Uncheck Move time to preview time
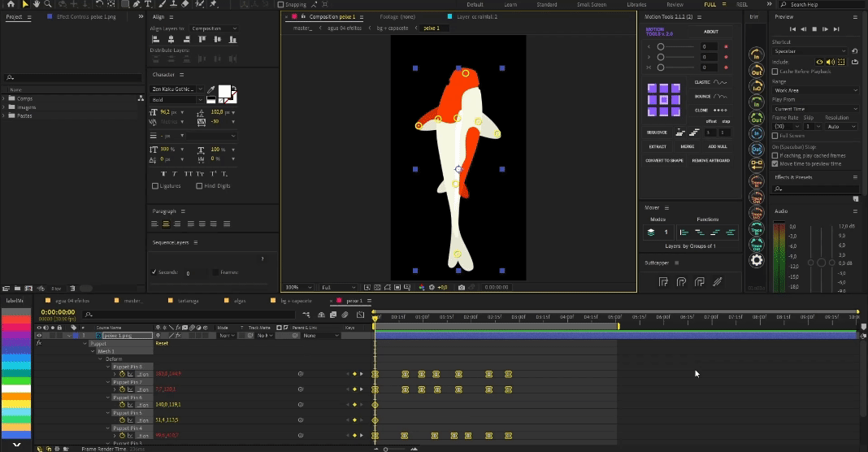 pyautogui.click(x=775, y=163)
